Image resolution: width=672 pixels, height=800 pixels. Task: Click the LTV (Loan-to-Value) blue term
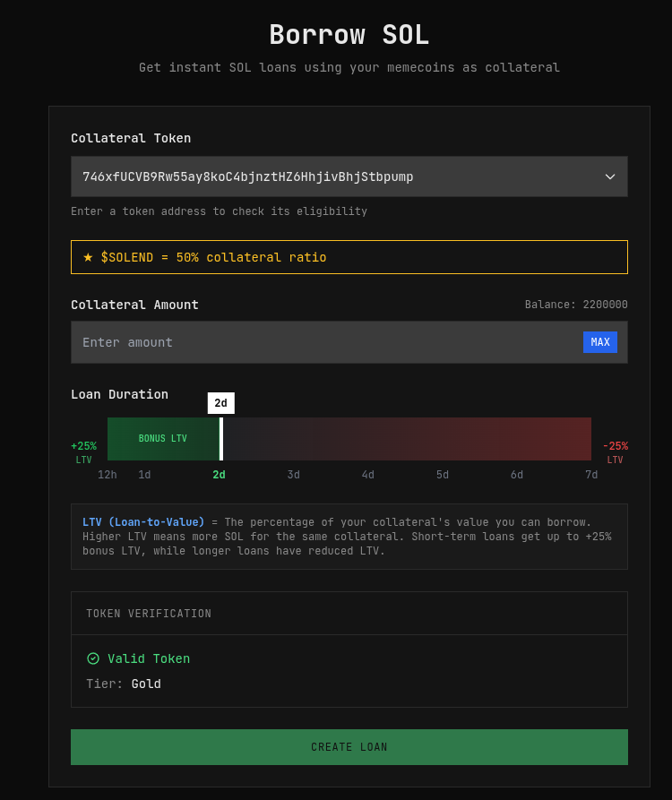tap(143, 522)
